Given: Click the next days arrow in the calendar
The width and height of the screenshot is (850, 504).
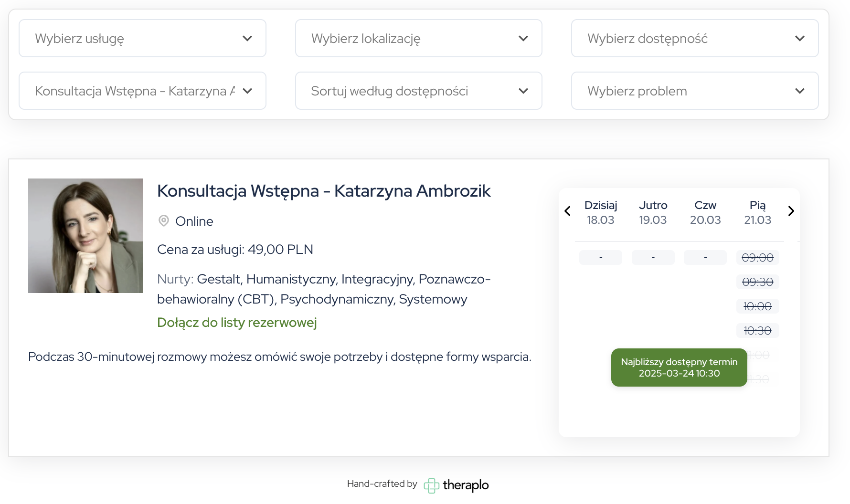Looking at the screenshot, I should coord(791,210).
